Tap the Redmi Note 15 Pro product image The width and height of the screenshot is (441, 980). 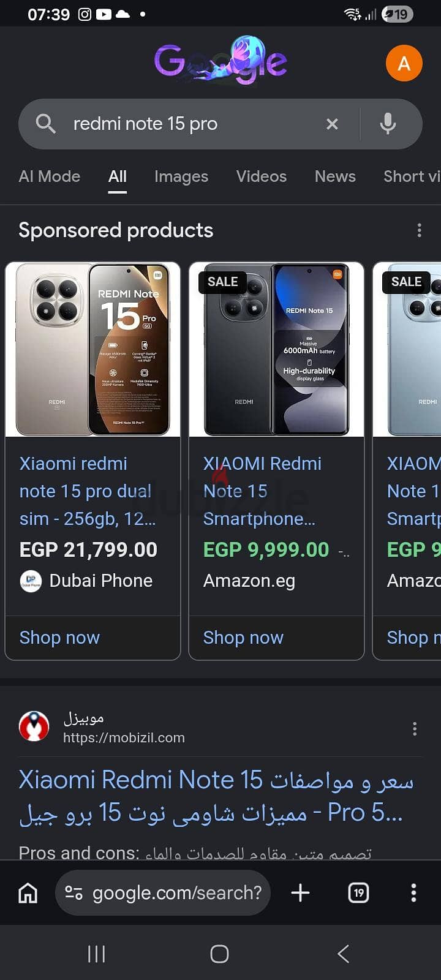click(92, 350)
